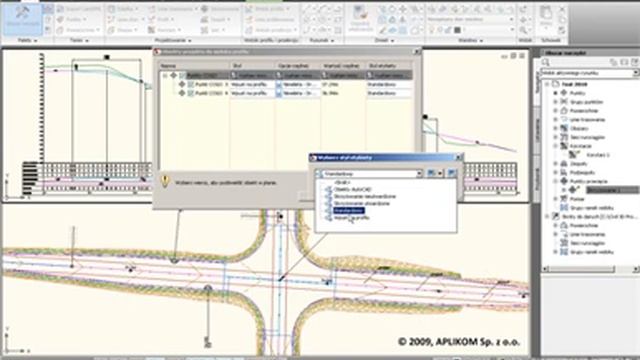640x360 pixels.
Task: Click the Styl etykiety column header in the dialog
Action: tap(389, 66)
